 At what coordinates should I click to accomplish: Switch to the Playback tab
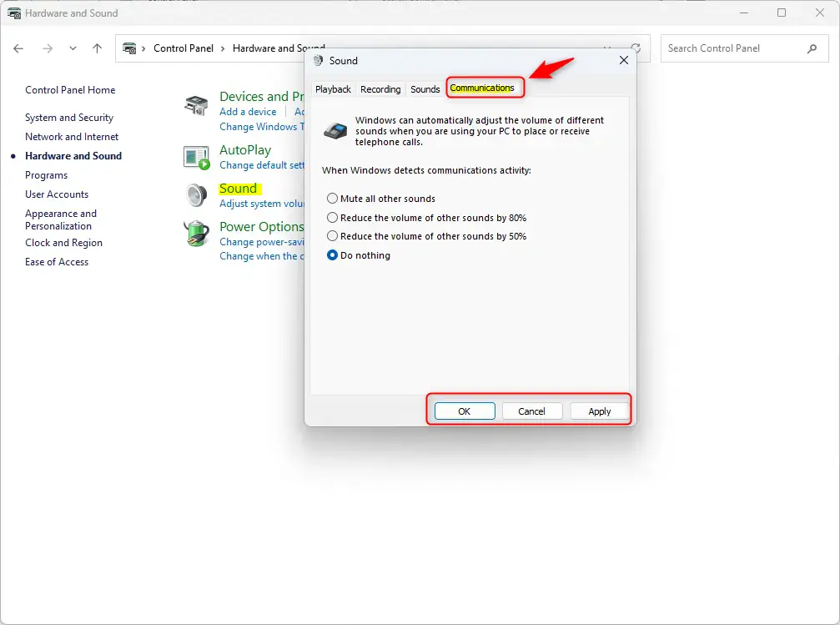[x=333, y=89]
